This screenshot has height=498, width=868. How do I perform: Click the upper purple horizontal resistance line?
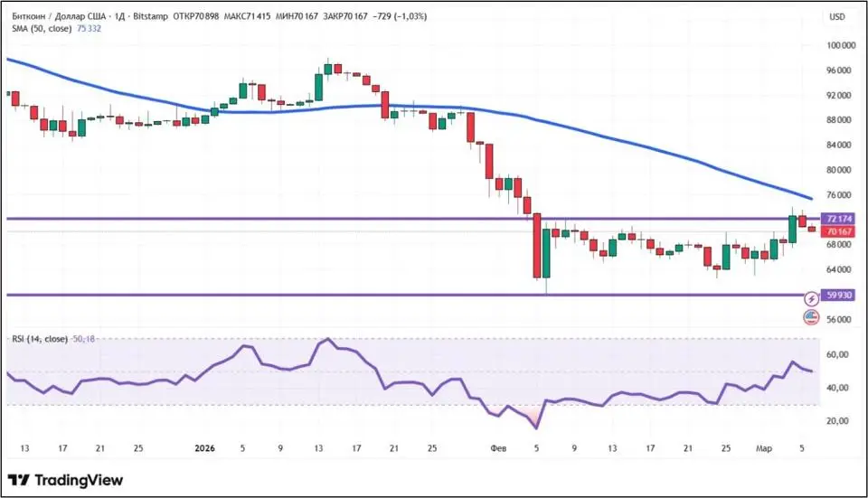tap(362, 219)
